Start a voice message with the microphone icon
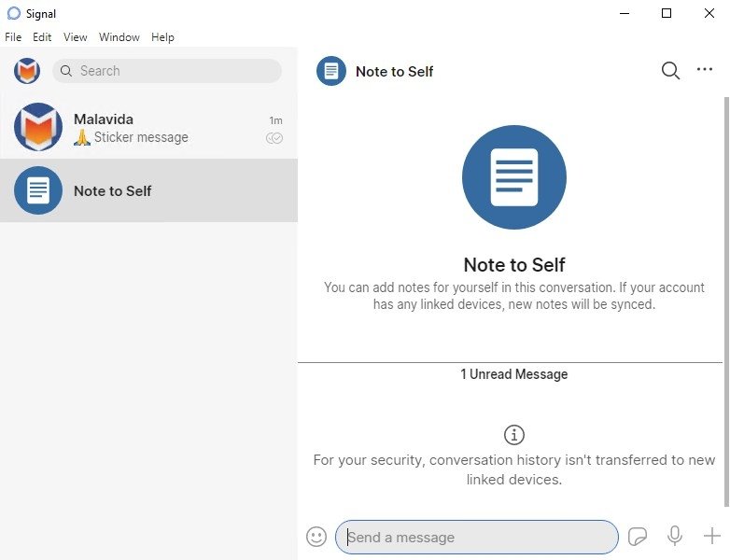This screenshot has width=730, height=560. pyautogui.click(x=675, y=536)
